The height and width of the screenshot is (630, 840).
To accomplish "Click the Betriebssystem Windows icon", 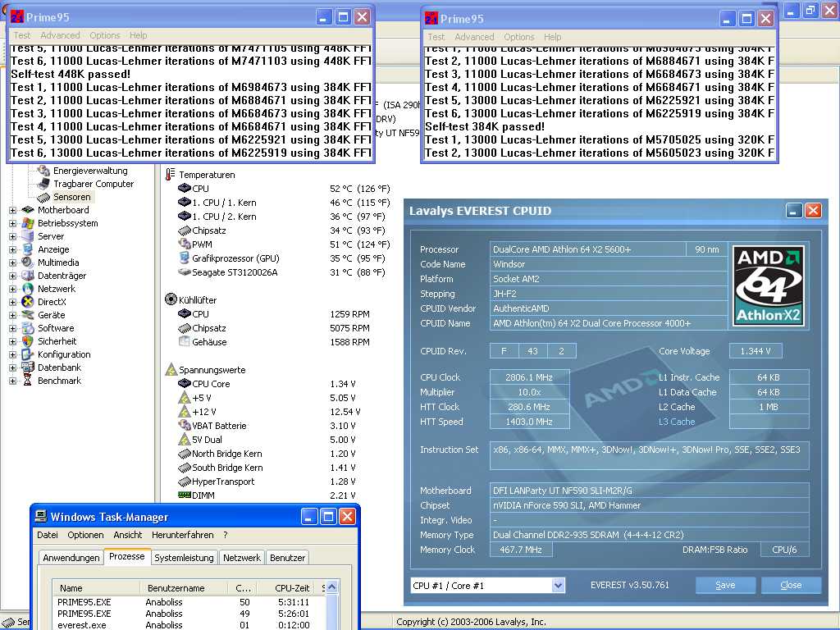I will [28, 223].
